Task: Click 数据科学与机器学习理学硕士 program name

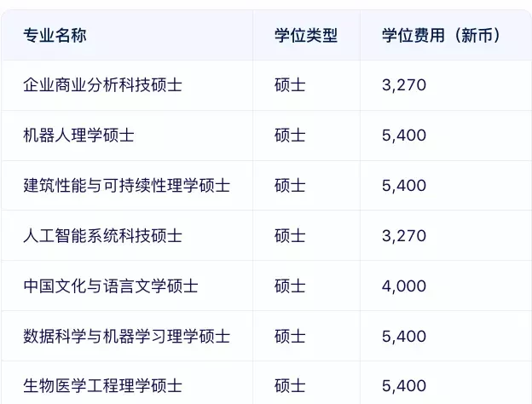Action: tap(126, 337)
